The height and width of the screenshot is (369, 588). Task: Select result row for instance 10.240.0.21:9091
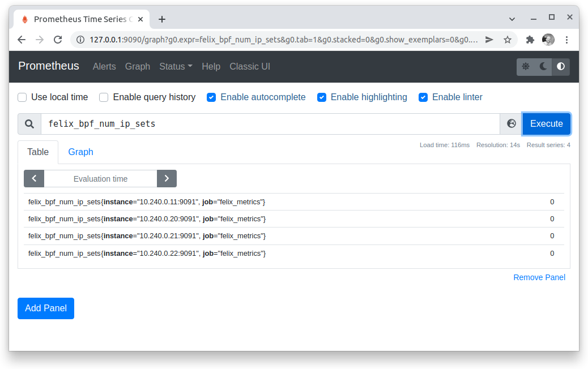[x=294, y=236]
